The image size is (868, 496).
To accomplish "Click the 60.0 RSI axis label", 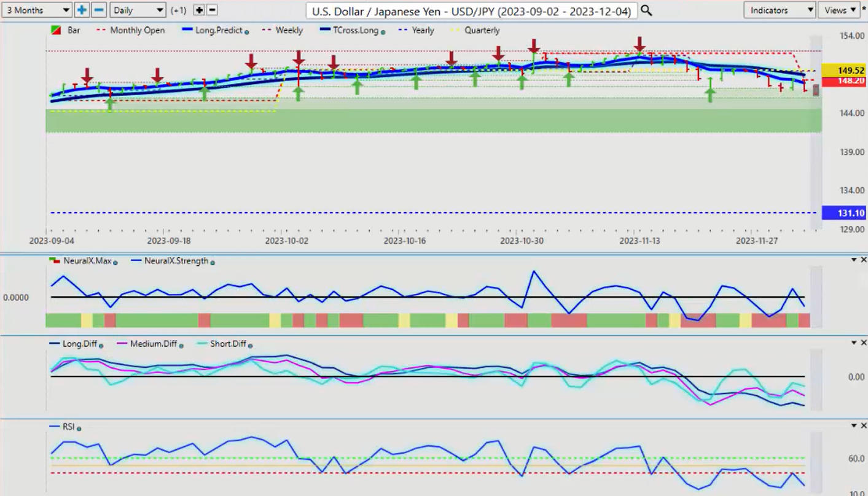I will (856, 459).
